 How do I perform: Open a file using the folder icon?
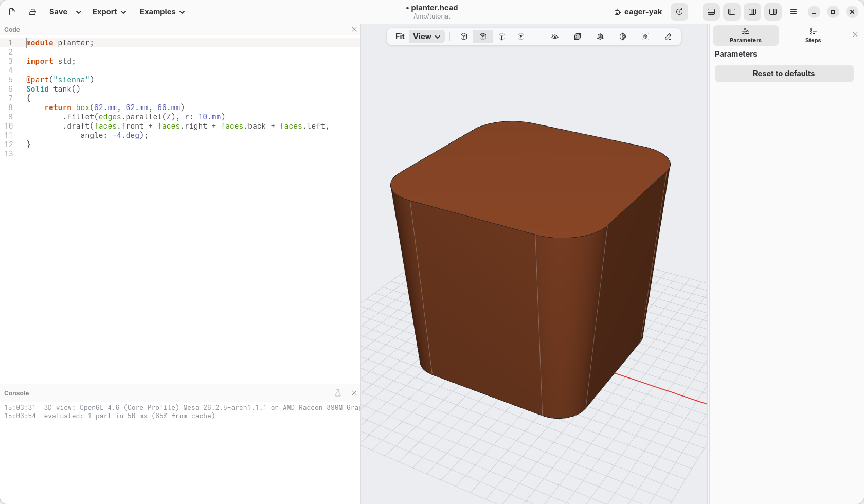pos(32,12)
